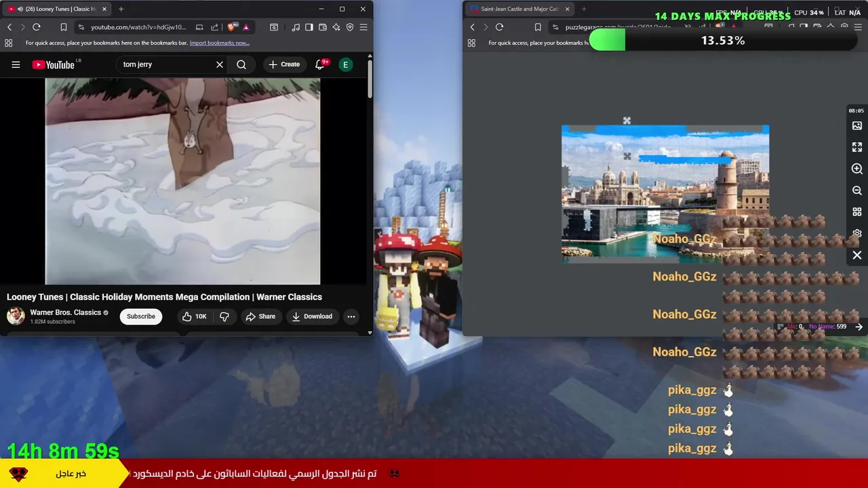868x488 pixels.
Task: Reload the YouTube page
Action: (x=37, y=27)
